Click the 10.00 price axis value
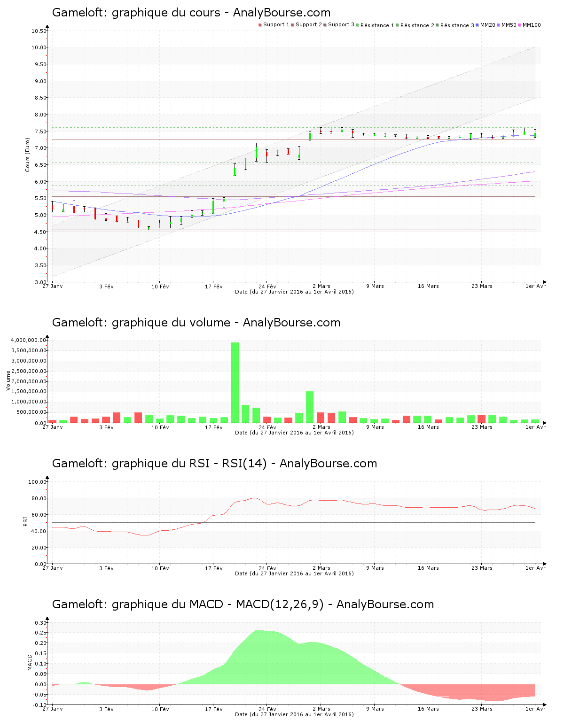Viewport: 564px width, 728px height. (39, 47)
